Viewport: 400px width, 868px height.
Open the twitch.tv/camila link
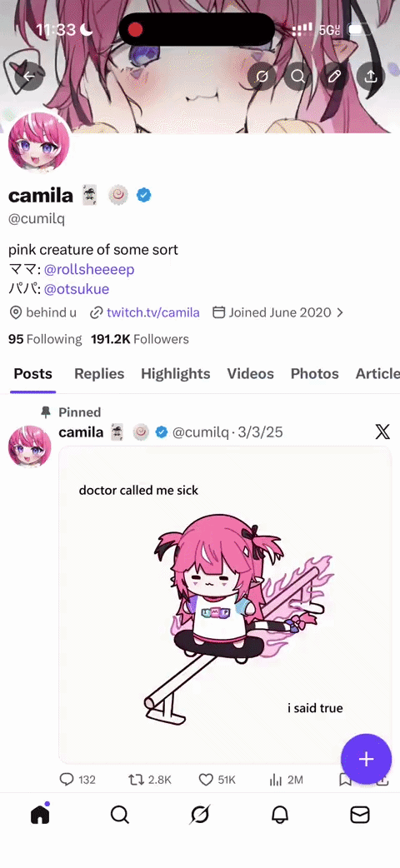pyautogui.click(x=152, y=312)
